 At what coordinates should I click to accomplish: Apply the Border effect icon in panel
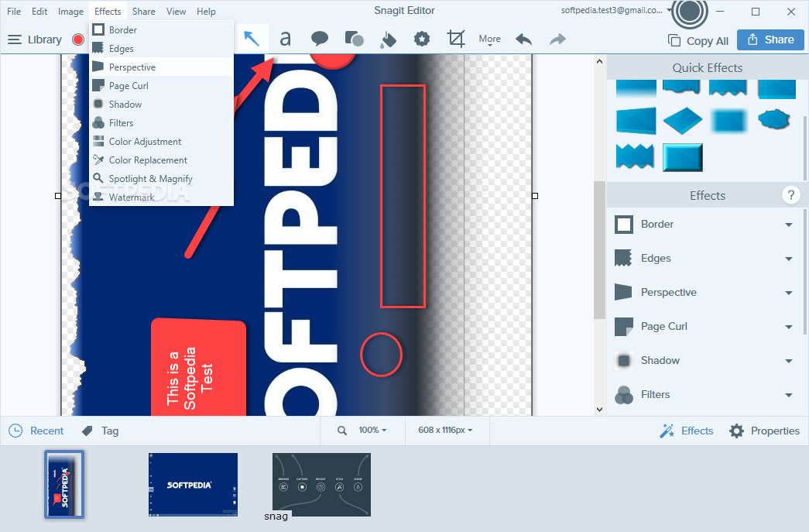click(x=624, y=225)
